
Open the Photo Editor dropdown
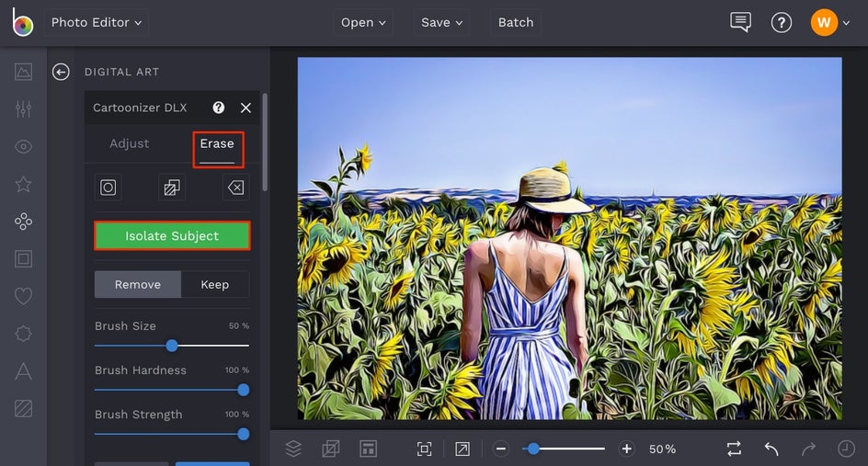(x=97, y=23)
